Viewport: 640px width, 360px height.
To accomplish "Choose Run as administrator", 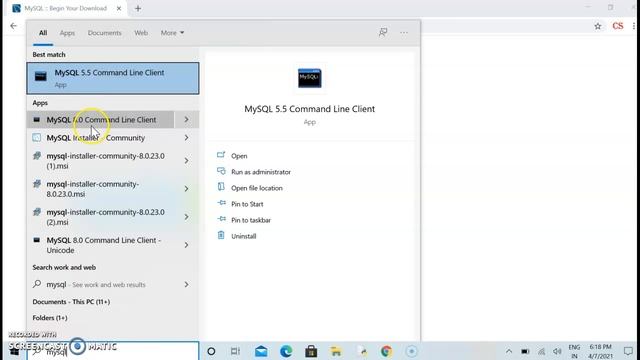I will point(261,172).
